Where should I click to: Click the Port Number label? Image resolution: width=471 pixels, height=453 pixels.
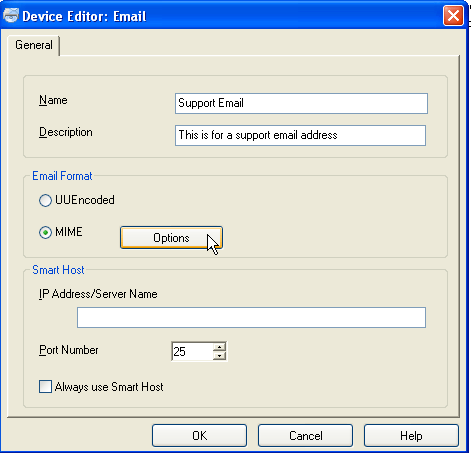click(69, 350)
